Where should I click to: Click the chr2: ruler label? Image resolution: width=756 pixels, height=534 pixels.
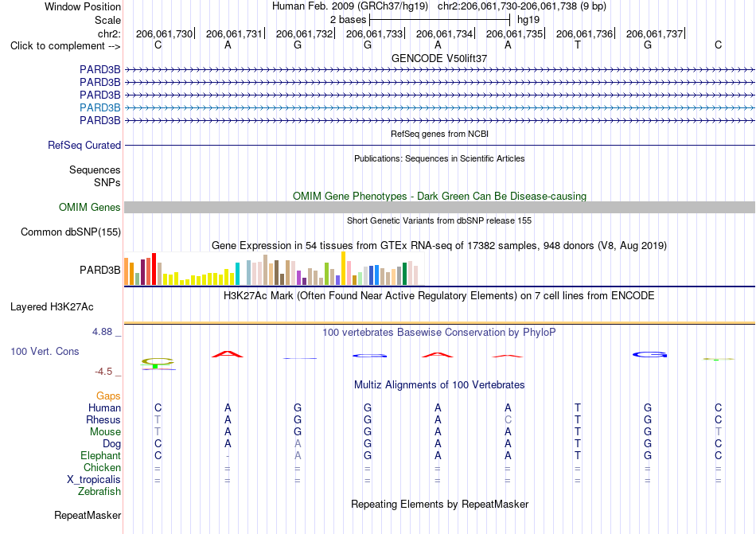pyautogui.click(x=109, y=33)
